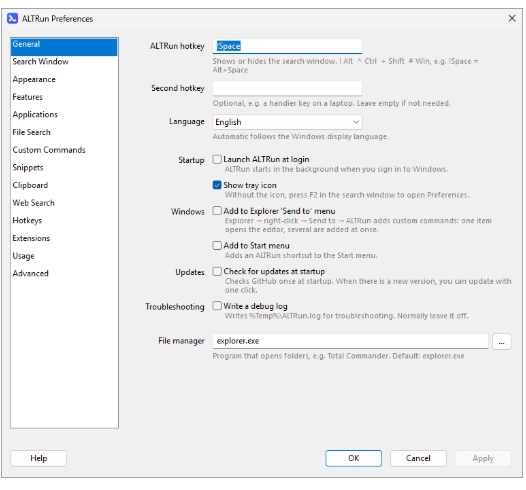Tick Add to Explorer 'Send to' menu
Screen dimensions: 526x490
217,211
